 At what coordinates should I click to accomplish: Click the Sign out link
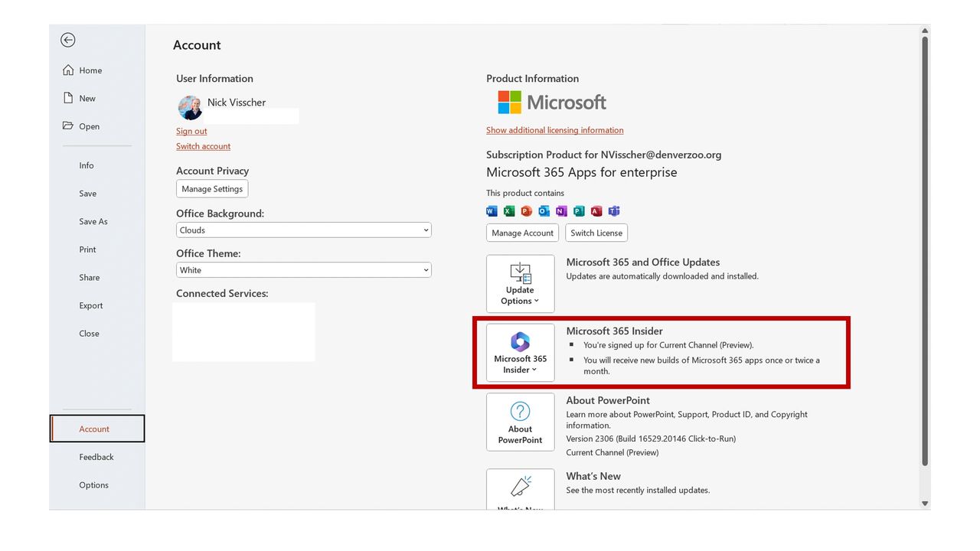point(191,131)
